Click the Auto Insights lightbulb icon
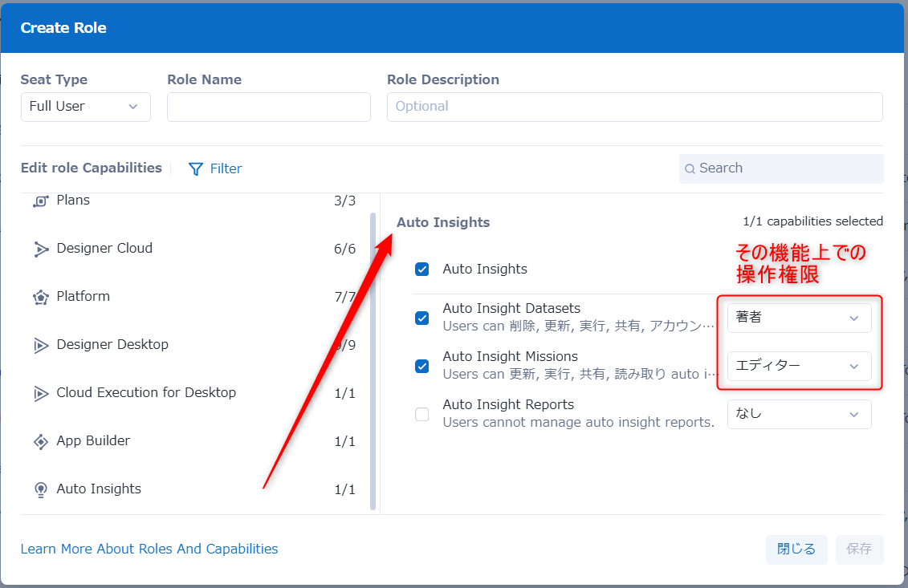 (x=40, y=489)
